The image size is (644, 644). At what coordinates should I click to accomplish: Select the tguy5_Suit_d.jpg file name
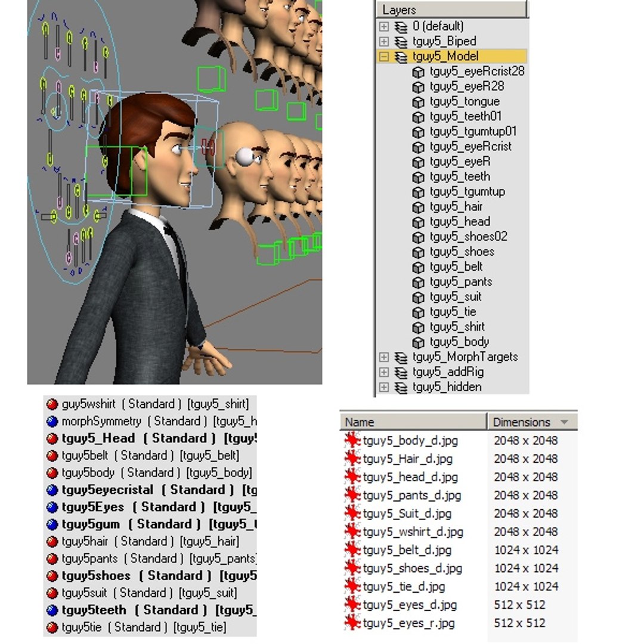click(407, 514)
